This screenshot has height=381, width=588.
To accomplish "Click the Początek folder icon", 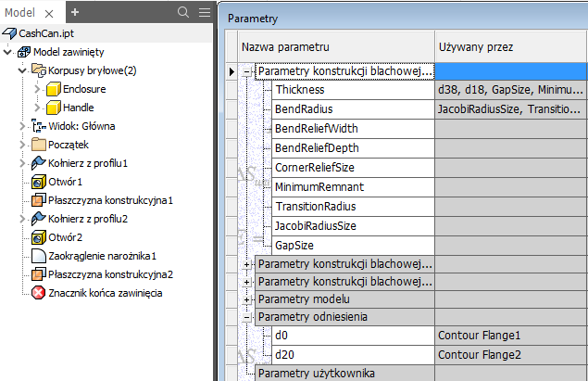I will [x=39, y=145].
